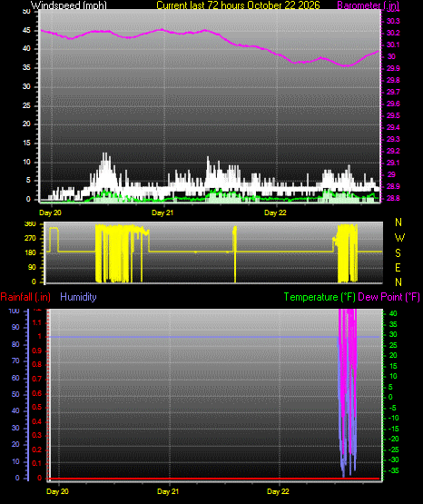
Task: Click the 45 mph windspeed axis value
Action: [x=26, y=31]
